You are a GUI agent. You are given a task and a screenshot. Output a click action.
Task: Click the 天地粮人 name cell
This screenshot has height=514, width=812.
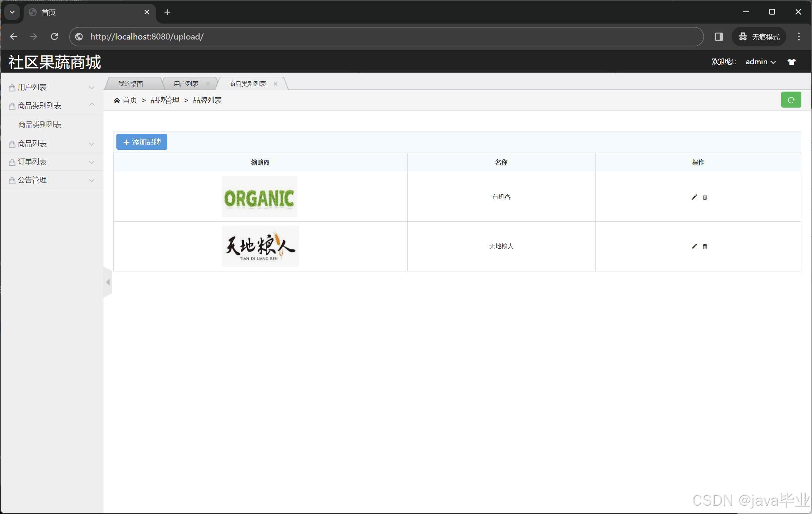501,246
